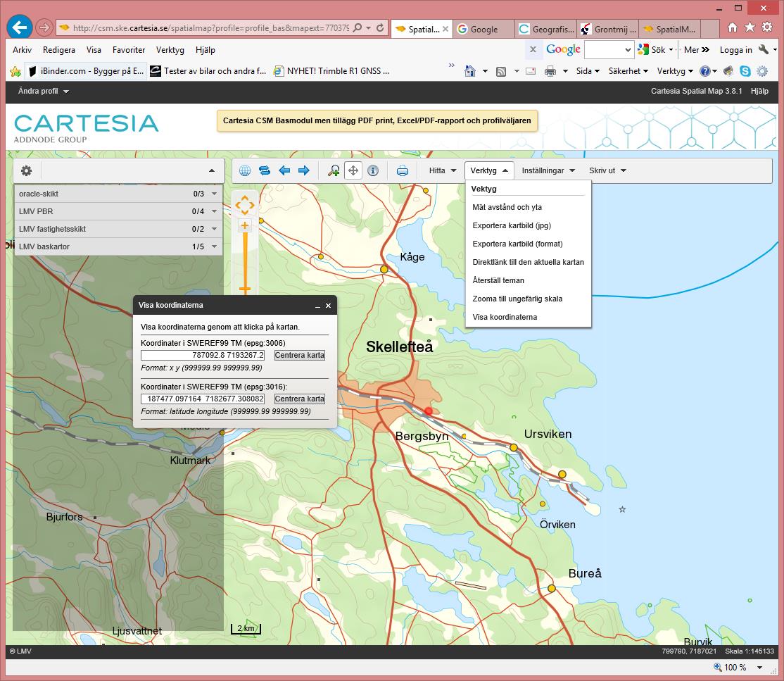Open the Favoriter browser menu
Screen dimensions: 784x681
pos(129,50)
